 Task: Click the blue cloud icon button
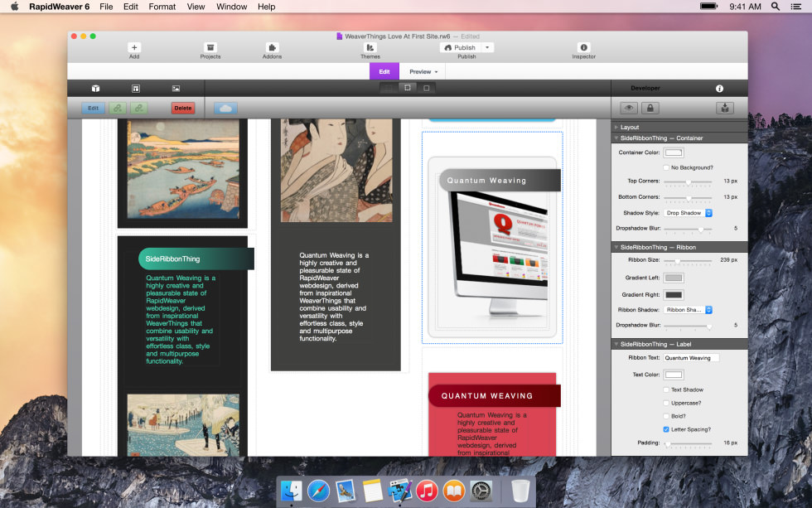pyautogui.click(x=225, y=109)
